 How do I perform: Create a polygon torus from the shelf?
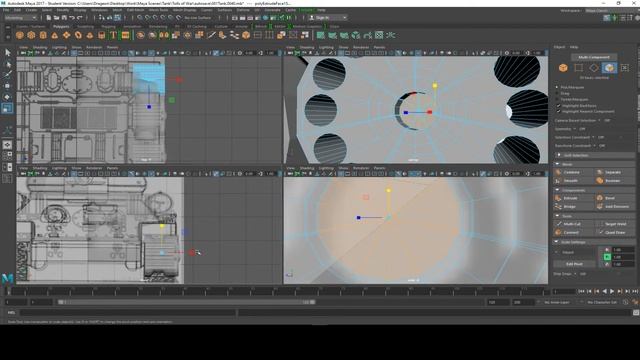coord(78,36)
